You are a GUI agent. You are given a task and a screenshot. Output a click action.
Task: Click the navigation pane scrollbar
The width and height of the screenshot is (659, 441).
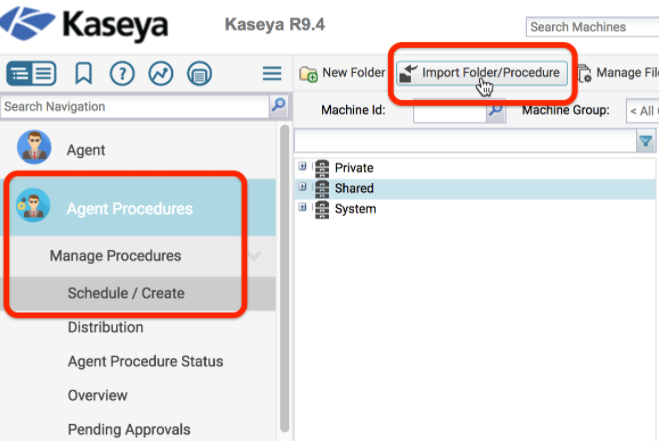tap(285, 277)
